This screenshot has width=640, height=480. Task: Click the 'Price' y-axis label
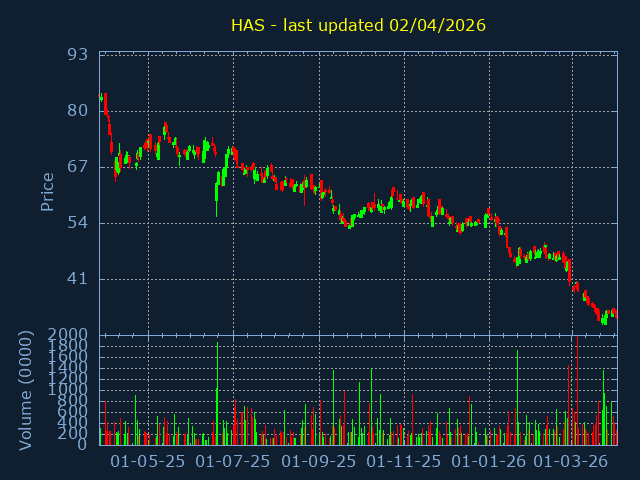[x=47, y=191]
